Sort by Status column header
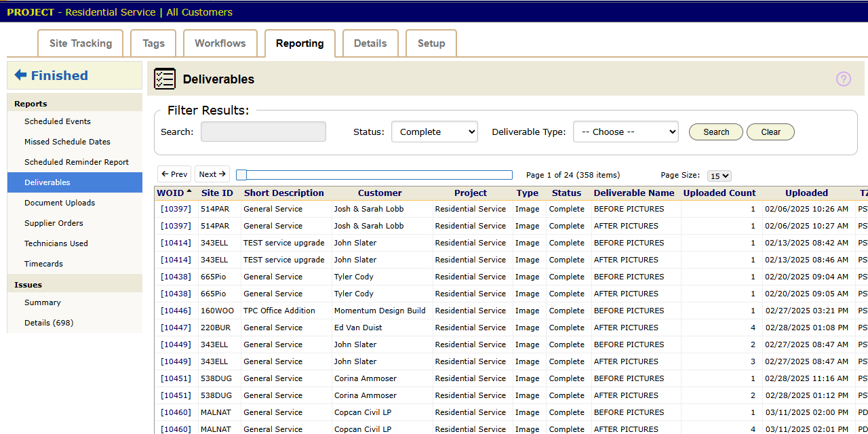The height and width of the screenshot is (434, 868). tap(567, 193)
